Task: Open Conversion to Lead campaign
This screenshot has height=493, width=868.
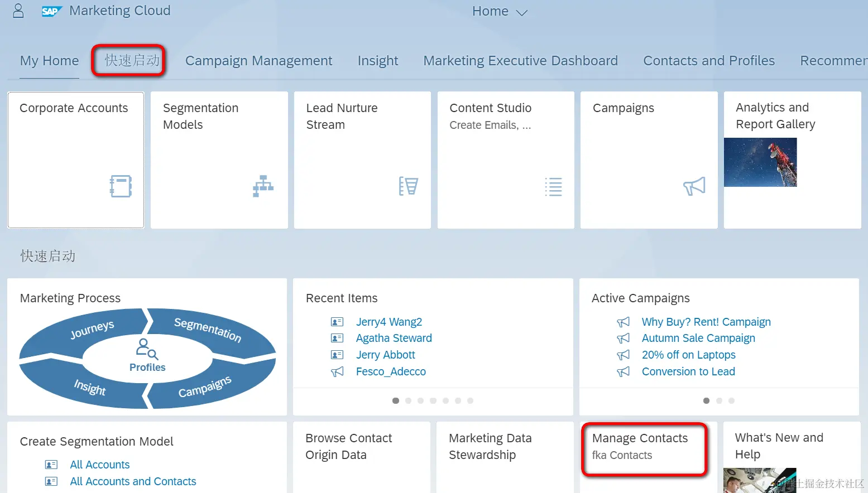Action: (688, 371)
